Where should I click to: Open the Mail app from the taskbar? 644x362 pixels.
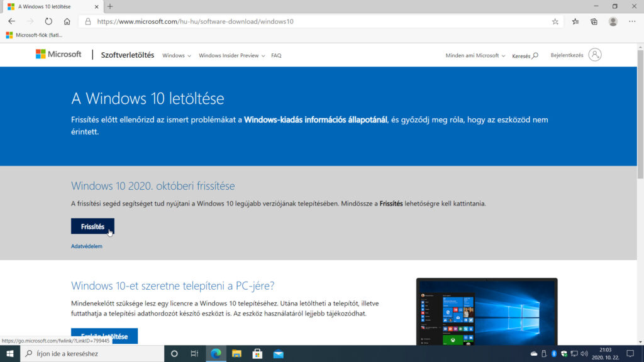279,353
